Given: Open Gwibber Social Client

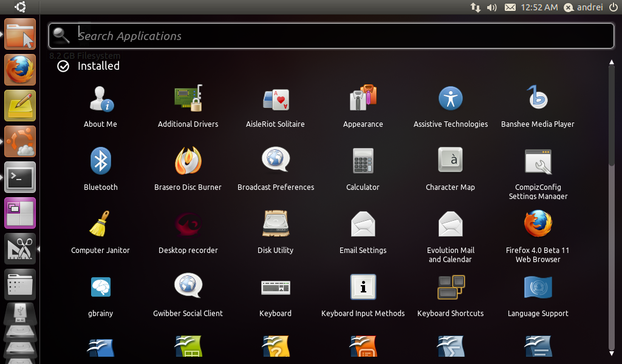Looking at the screenshot, I should point(188,295).
